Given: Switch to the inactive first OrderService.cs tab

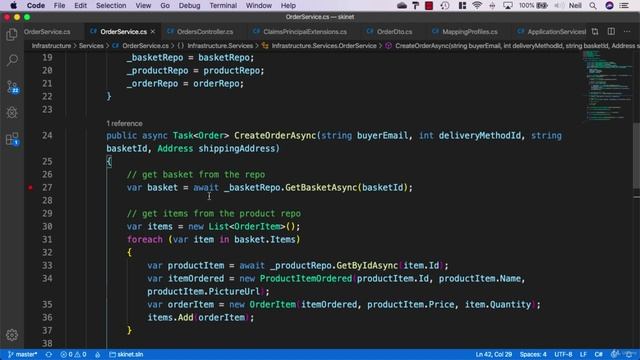Looking at the screenshot, I should [47, 31].
